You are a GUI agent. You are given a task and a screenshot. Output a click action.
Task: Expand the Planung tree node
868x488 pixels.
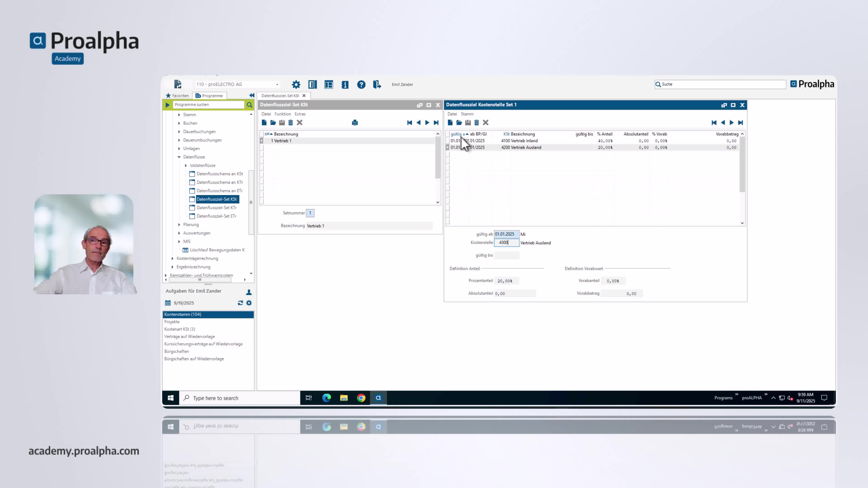tap(179, 225)
